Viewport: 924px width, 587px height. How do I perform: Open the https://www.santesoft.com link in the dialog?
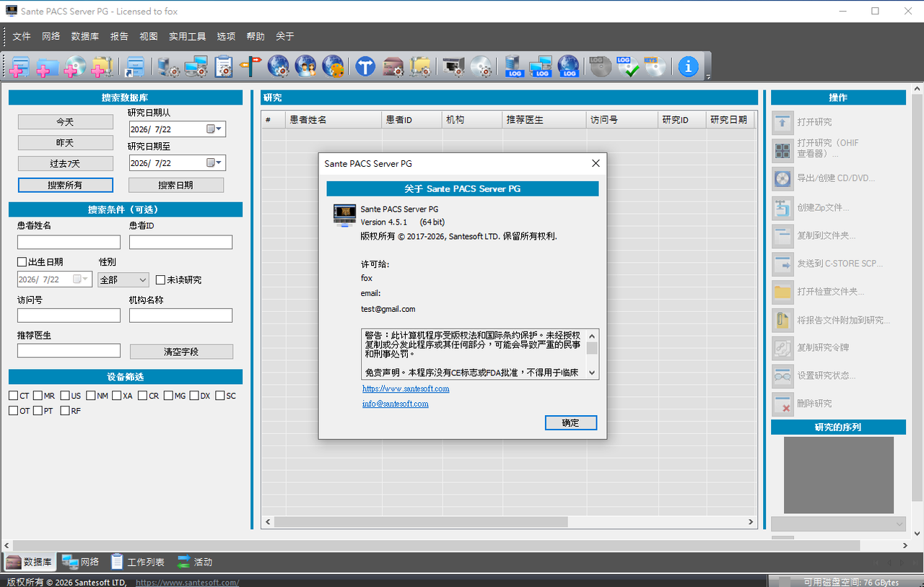pyautogui.click(x=406, y=388)
